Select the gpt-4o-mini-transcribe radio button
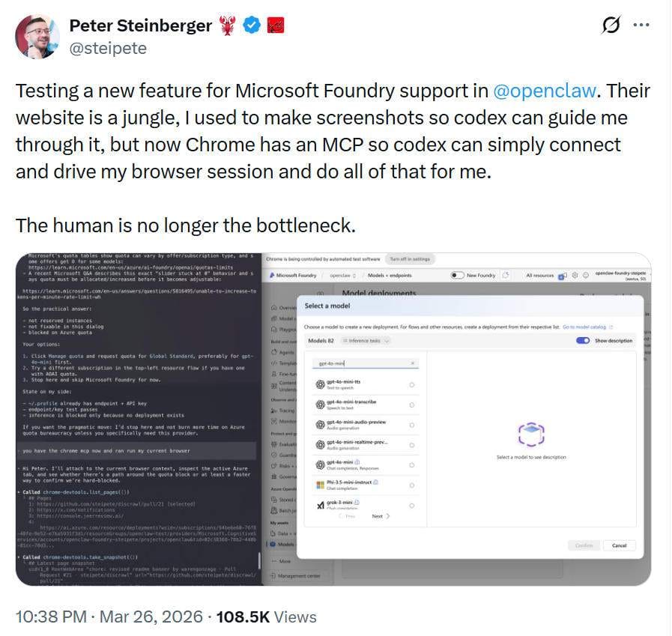The height and width of the screenshot is (636, 672). pos(411,405)
